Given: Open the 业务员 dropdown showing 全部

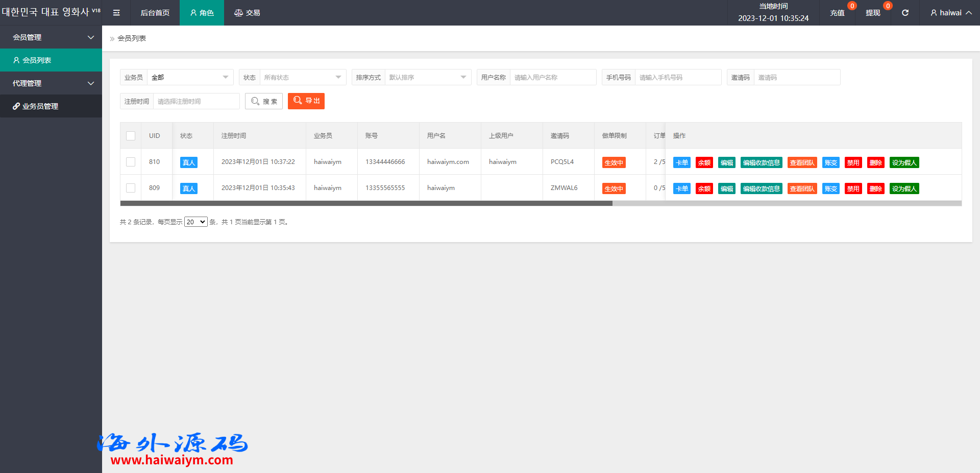Looking at the screenshot, I should click(190, 78).
